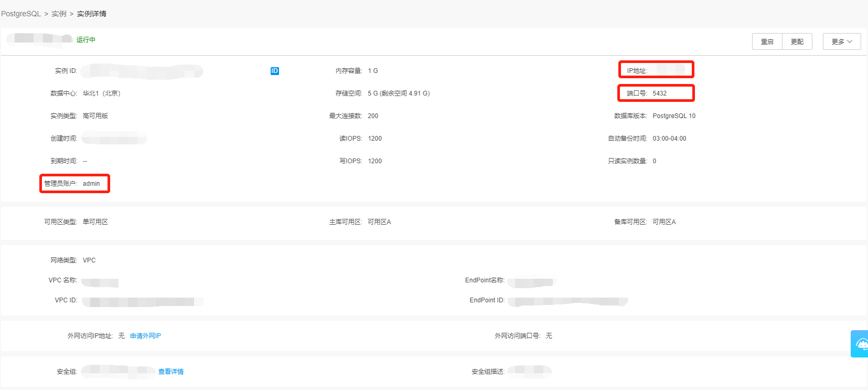Click the 单可用区 availability zone type

(95, 222)
